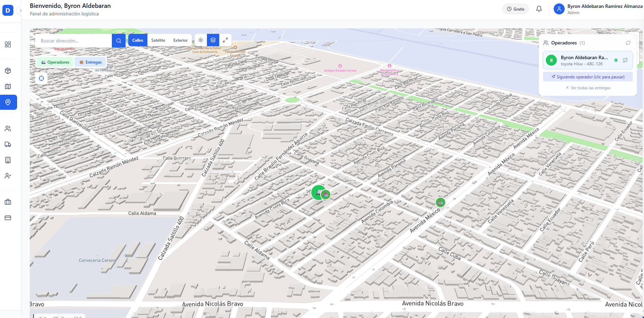
Task: Click the recenter crosshair map button
Action: 41,78
